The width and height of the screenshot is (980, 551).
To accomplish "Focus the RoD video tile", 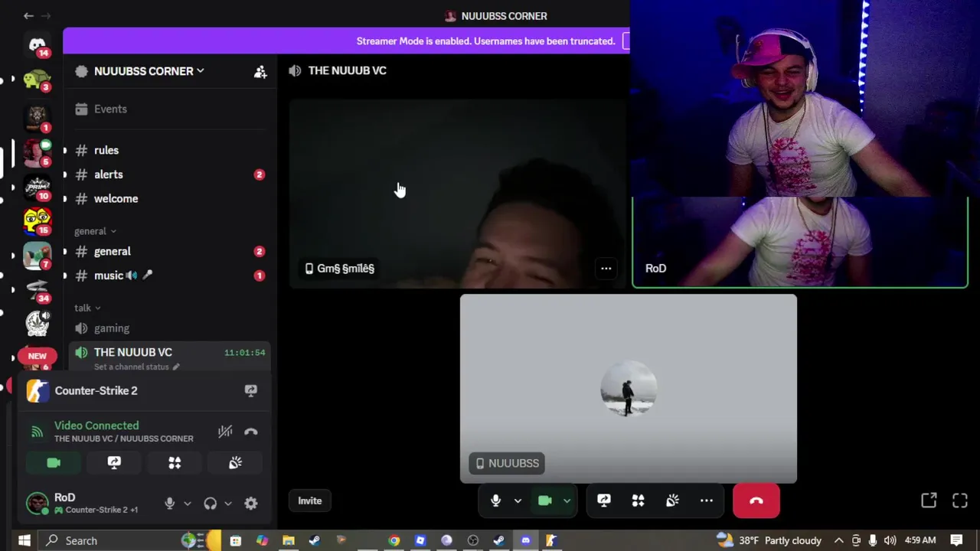I will click(x=799, y=242).
